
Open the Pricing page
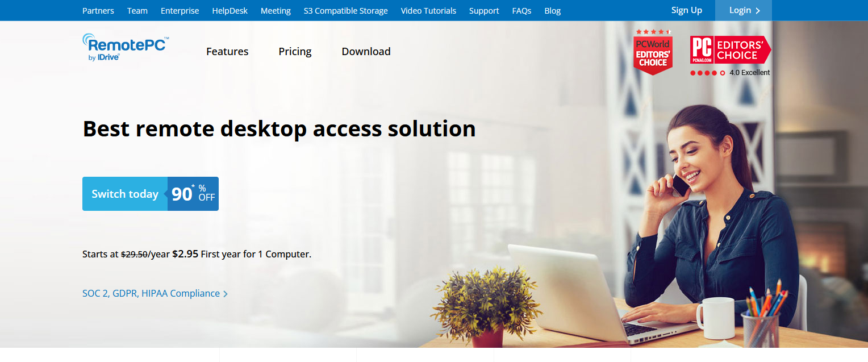(295, 51)
